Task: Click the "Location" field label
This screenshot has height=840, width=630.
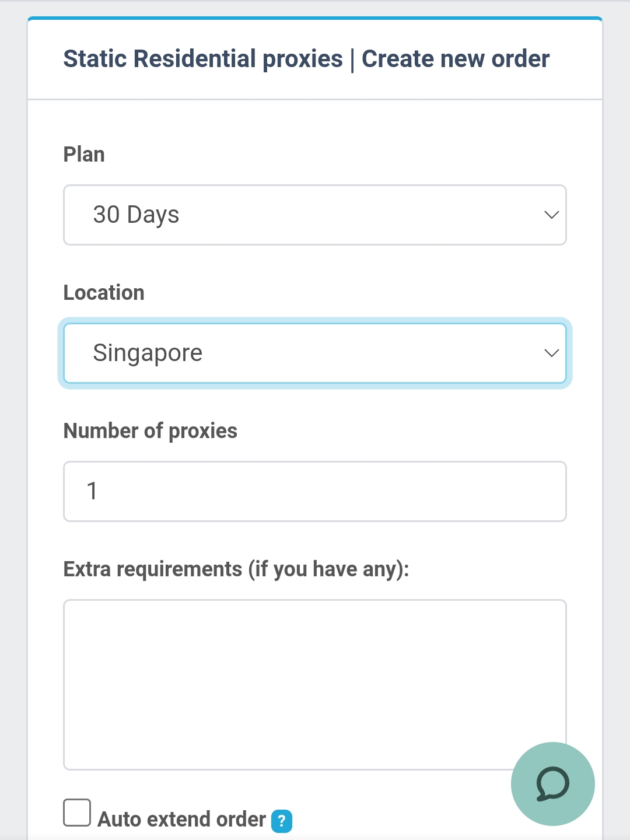Action: pos(104,293)
